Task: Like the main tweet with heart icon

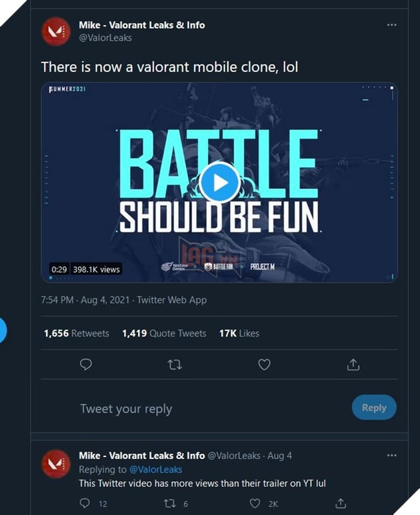Action: tap(264, 364)
